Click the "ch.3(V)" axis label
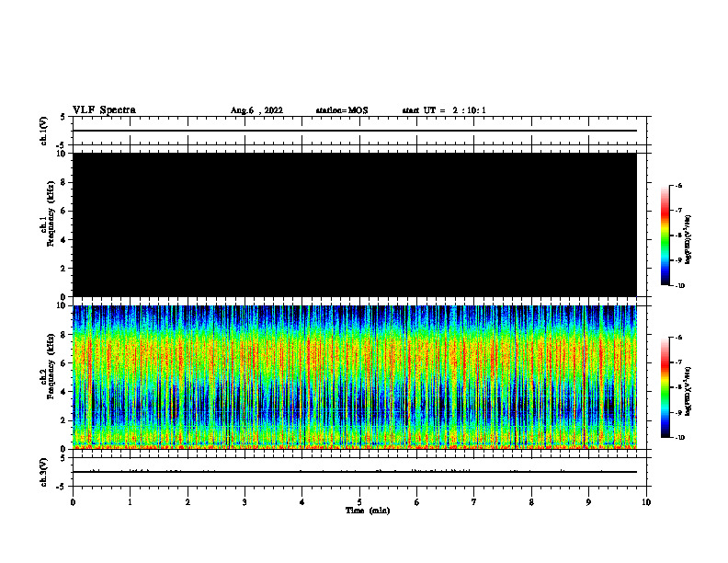The height and width of the screenshot is (563, 728). click(x=43, y=472)
